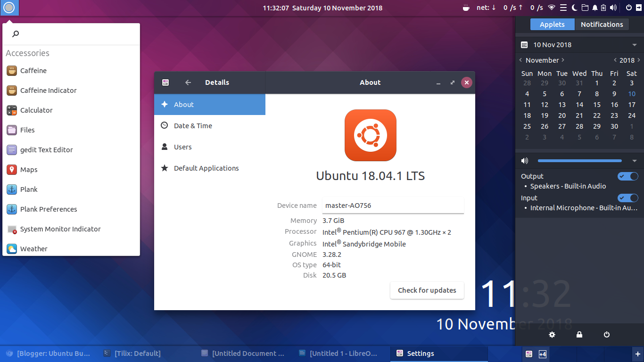This screenshot has height=362, width=644.
Task: Adjust the Raven volume slider
Action: 579,161
